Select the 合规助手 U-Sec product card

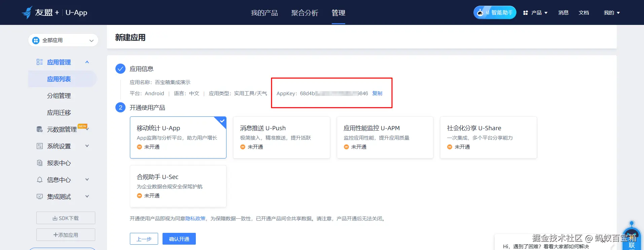pos(178,186)
